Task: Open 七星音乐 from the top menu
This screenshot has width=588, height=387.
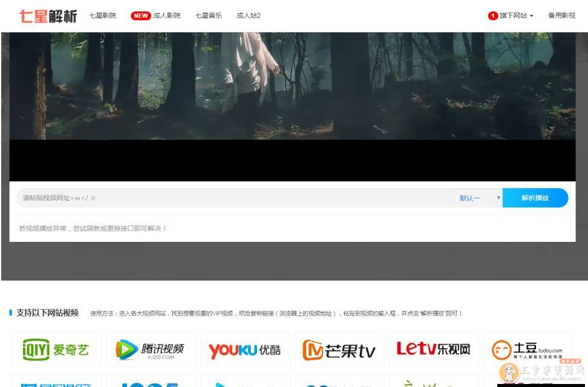Action: pyautogui.click(x=208, y=16)
